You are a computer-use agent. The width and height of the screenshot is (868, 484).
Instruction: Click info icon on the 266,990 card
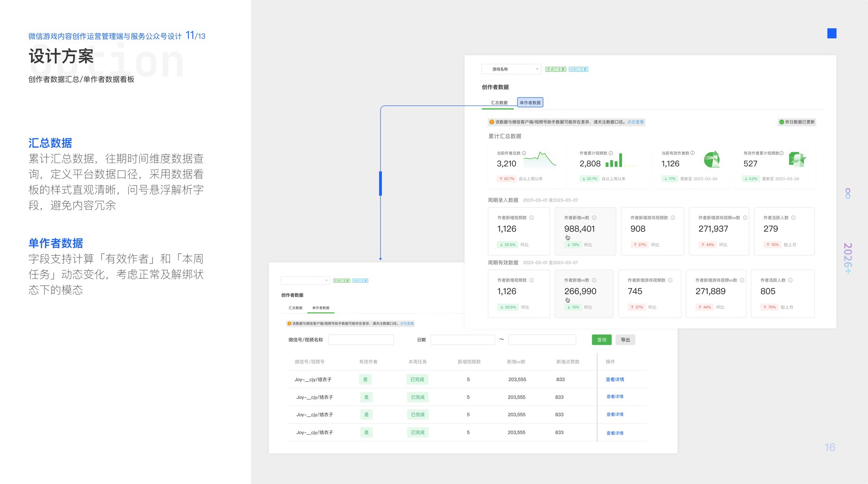point(594,280)
